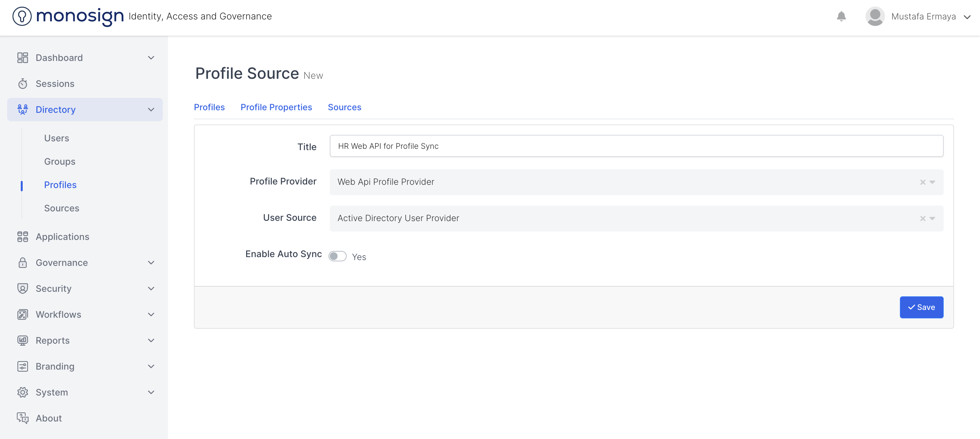Screen dimensions: 980x439
Task: Expand the Workflows sidebar chevron
Action: 151,314
